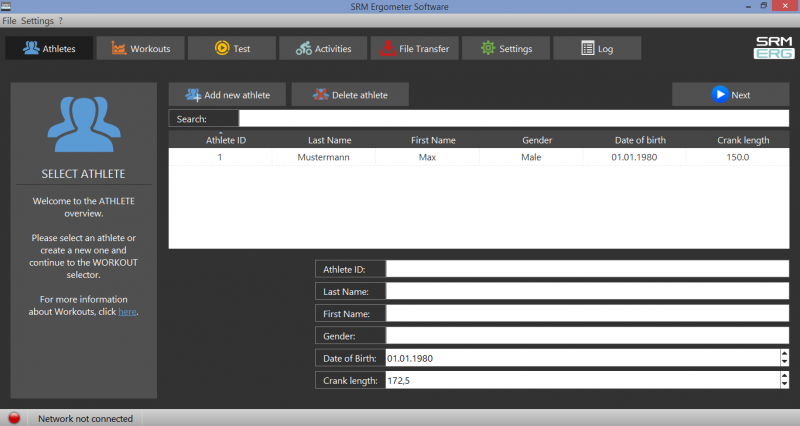Click the SRM ERG logo
The height and width of the screenshot is (426, 800).
(774, 47)
